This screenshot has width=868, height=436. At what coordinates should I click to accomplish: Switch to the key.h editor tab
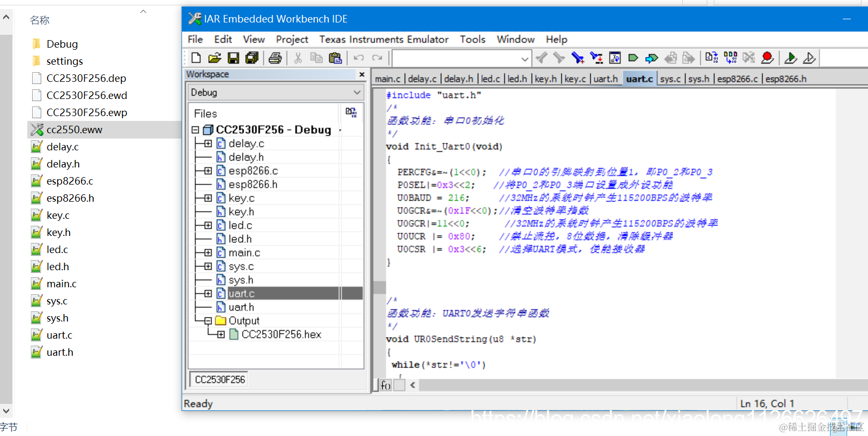[x=546, y=79]
